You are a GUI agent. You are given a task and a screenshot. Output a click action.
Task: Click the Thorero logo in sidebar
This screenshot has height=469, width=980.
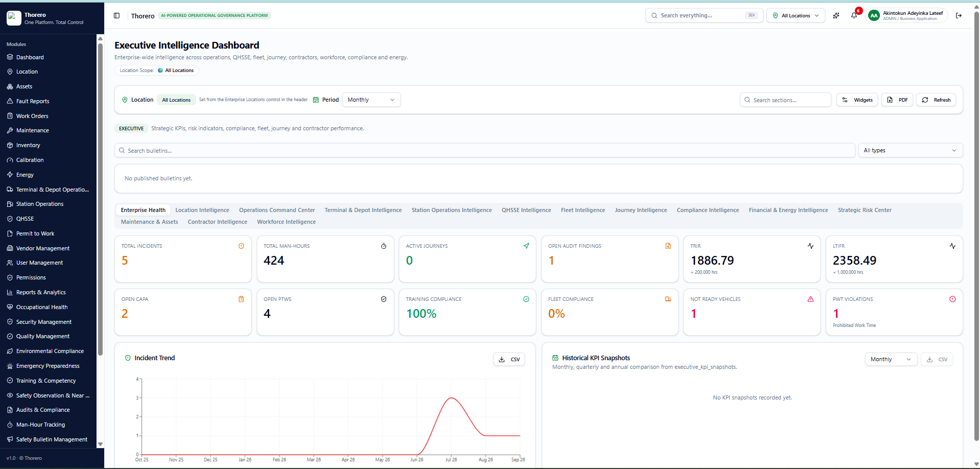pyautogui.click(x=14, y=18)
